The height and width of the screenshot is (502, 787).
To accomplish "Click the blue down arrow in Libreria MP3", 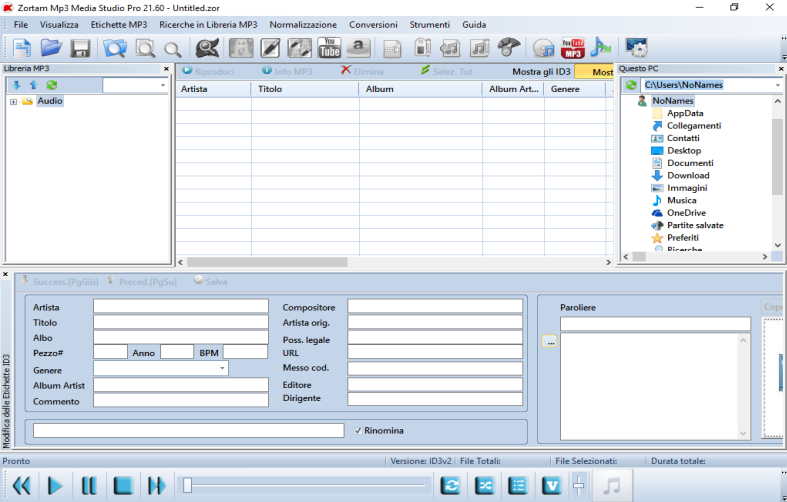I will point(16,85).
